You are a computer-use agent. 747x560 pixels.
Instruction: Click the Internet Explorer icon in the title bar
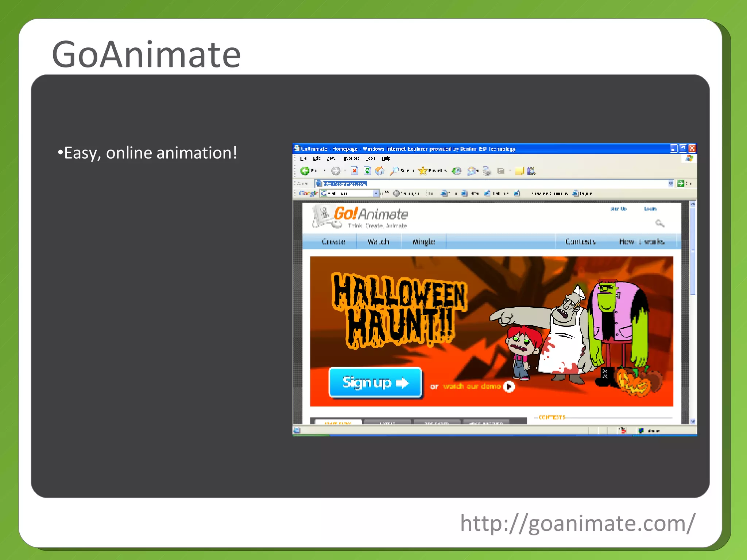pos(297,148)
